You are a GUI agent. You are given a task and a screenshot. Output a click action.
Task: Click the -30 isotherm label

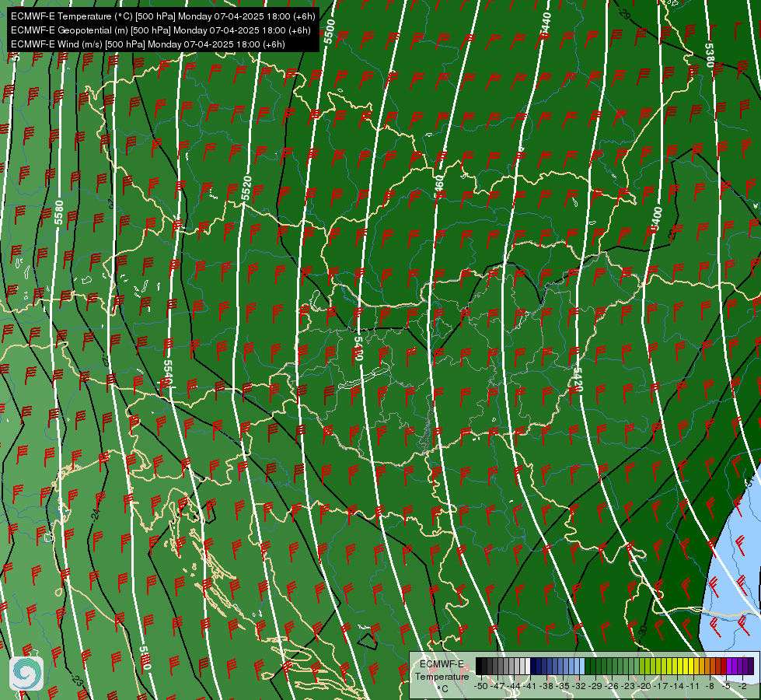point(643,632)
